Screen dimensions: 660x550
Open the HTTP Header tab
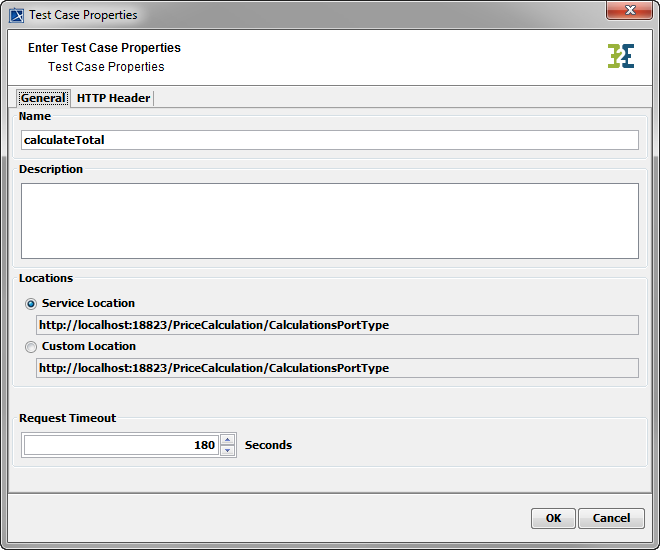113,98
